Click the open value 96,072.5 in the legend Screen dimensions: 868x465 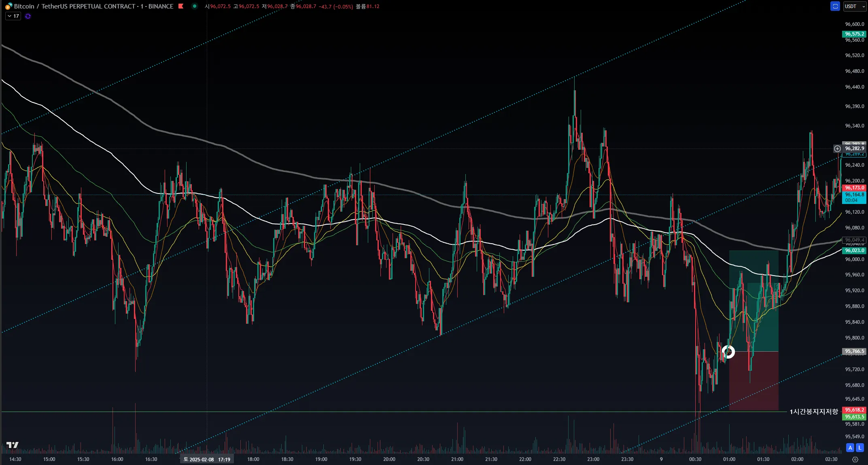(220, 6)
